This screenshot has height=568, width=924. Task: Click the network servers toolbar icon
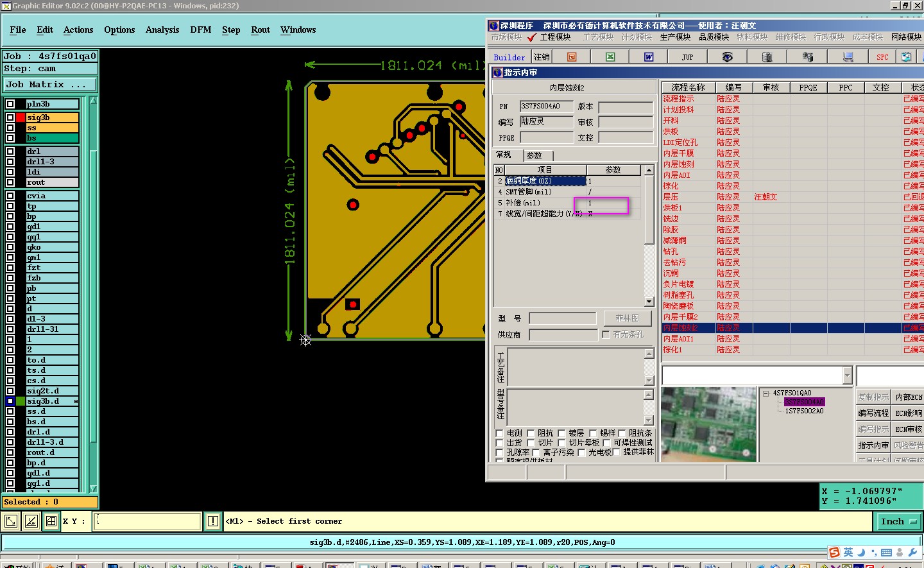(x=808, y=57)
